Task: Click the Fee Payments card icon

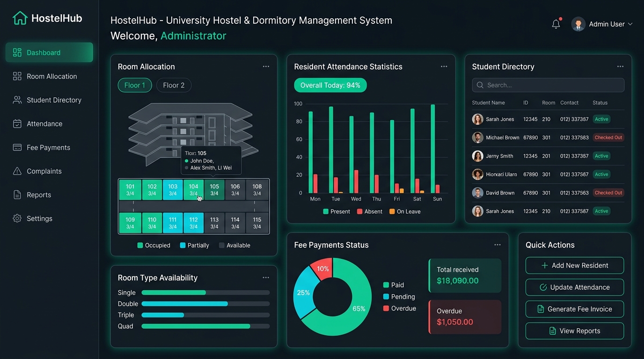Action: [x=17, y=147]
